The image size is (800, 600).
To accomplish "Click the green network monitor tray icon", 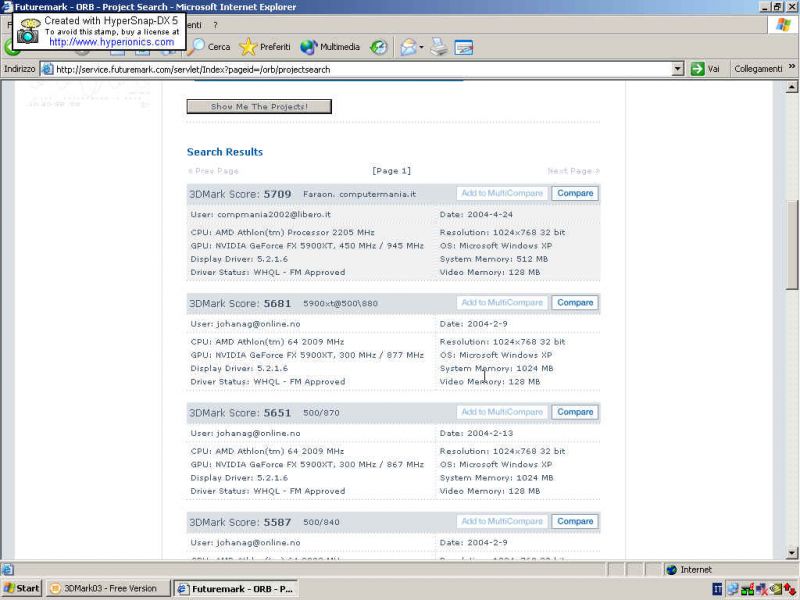I will 747,589.
